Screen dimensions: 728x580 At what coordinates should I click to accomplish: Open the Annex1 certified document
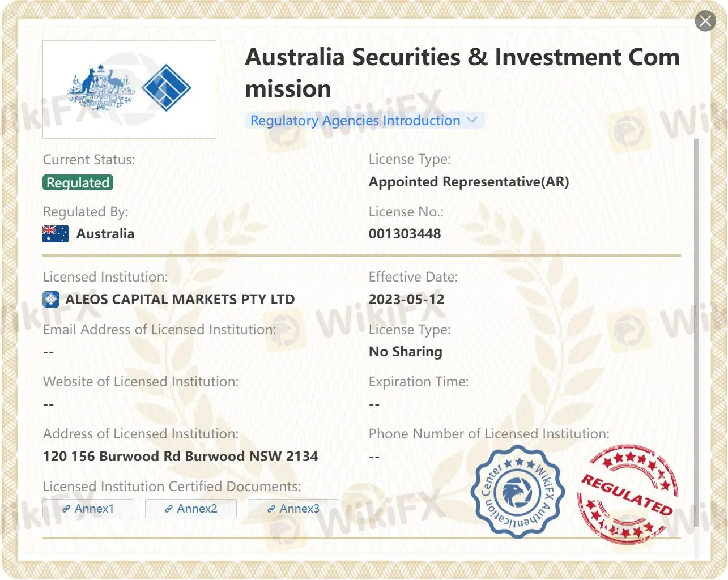pos(88,509)
